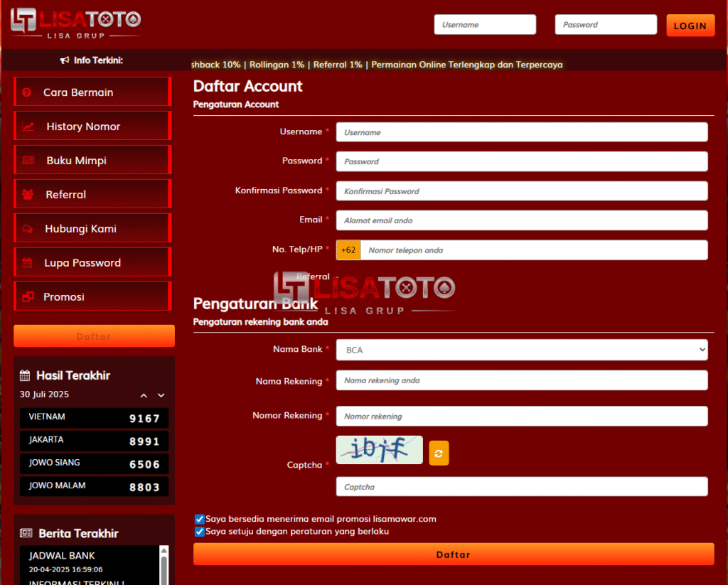Click the question mark icon for Cara Bermain
The height and width of the screenshot is (585, 728).
tap(27, 92)
